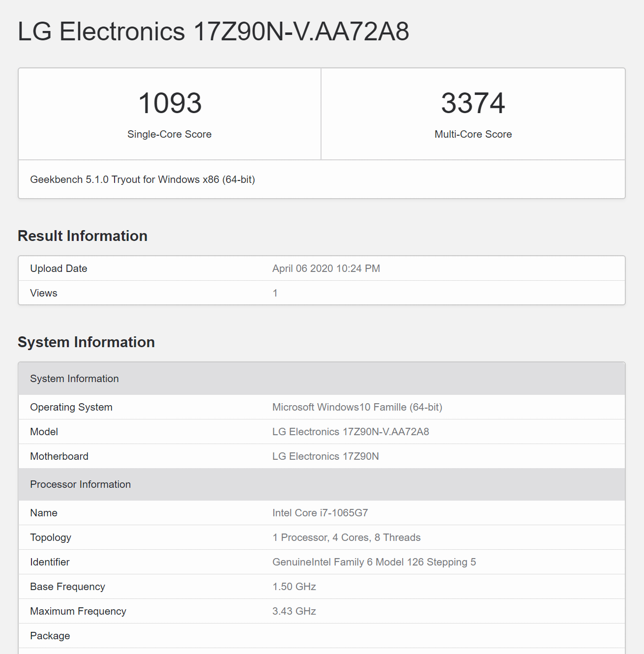The image size is (644, 654).
Task: Click the Geekbench 5.1.0 Tryout version text
Action: (x=142, y=179)
